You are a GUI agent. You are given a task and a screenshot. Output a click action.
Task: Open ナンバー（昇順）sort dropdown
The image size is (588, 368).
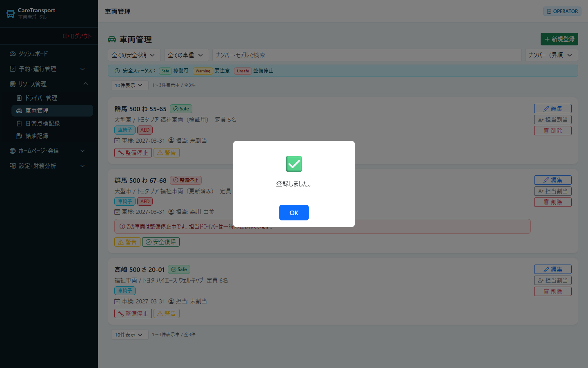coord(552,55)
